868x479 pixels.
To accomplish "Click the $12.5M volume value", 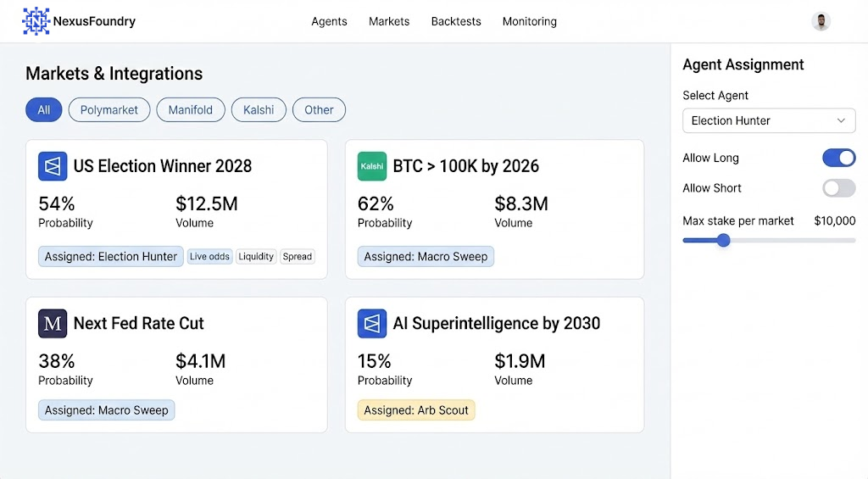I will 207,203.
